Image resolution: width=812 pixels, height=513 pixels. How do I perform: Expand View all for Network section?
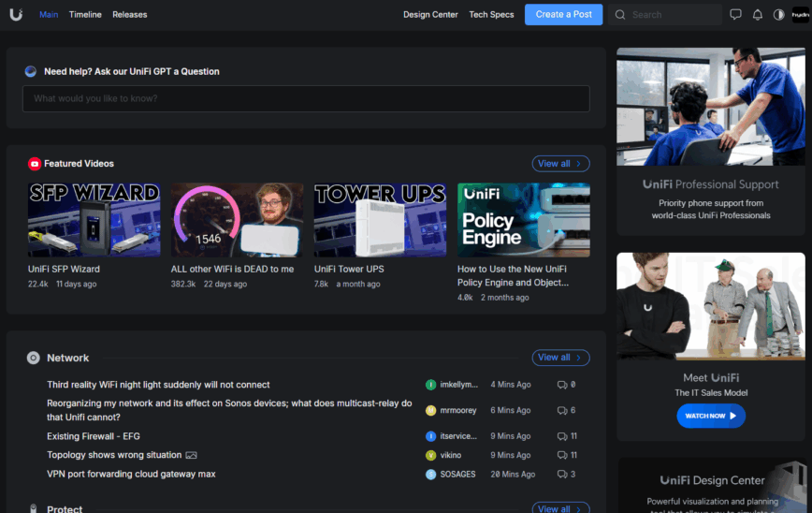tap(560, 358)
